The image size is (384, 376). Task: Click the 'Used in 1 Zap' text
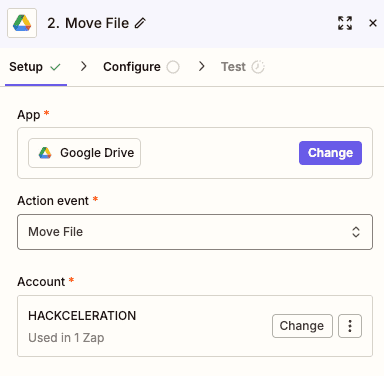click(x=66, y=338)
